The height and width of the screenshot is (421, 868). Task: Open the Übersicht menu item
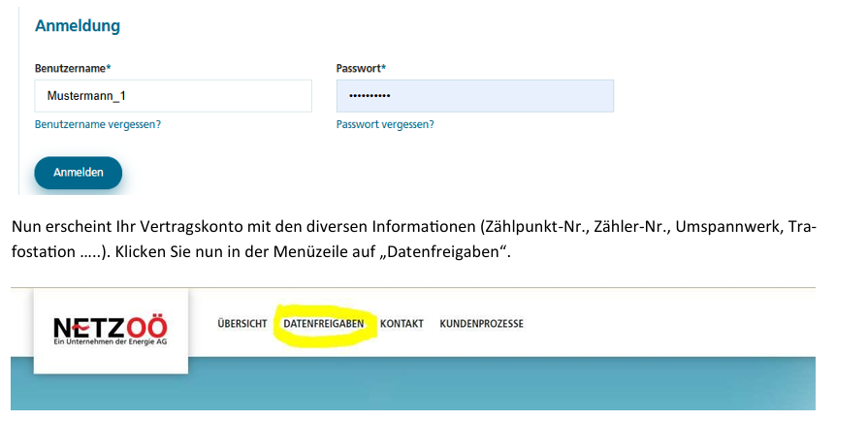(242, 324)
